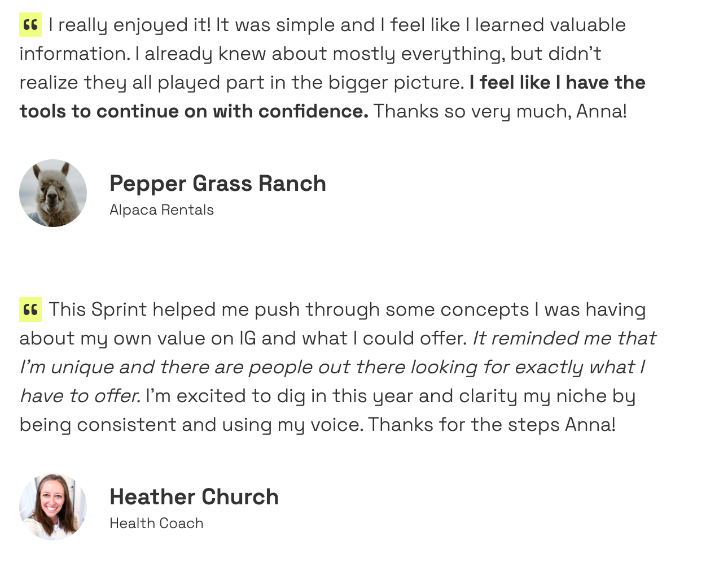Screen dimensions: 728x567
Task: Select the 'Alpaca Rentals' subtitle
Action: pos(161,210)
